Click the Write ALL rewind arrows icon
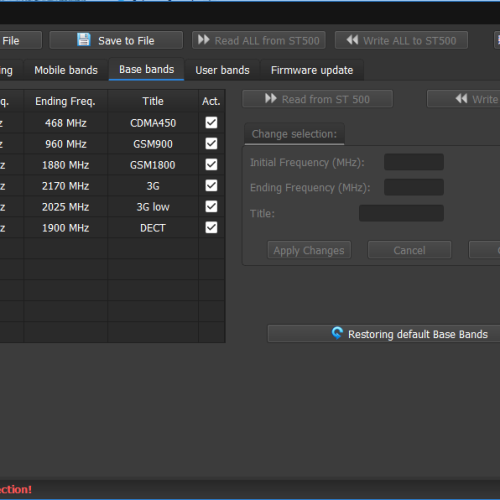Viewport: 500px width, 500px height. pyautogui.click(x=352, y=40)
